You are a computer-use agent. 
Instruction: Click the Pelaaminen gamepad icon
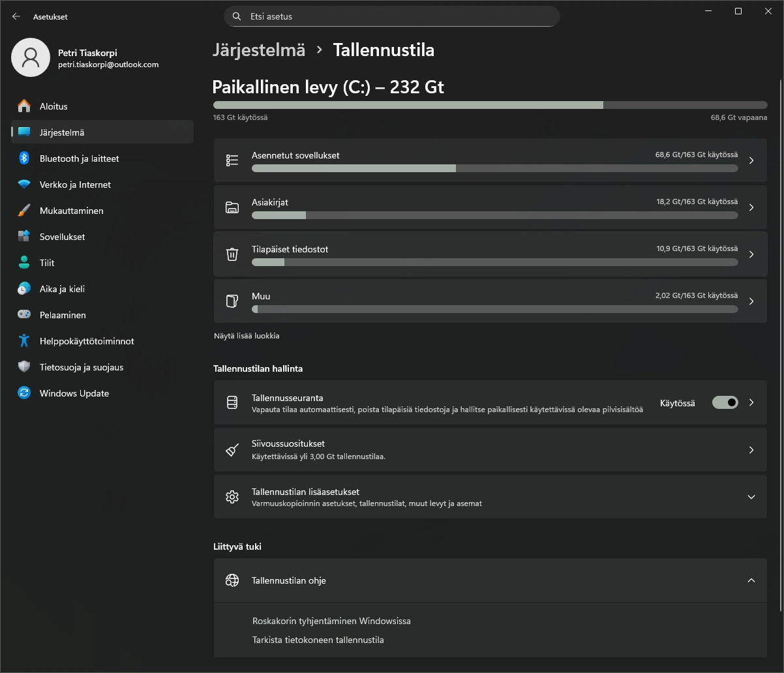point(24,315)
